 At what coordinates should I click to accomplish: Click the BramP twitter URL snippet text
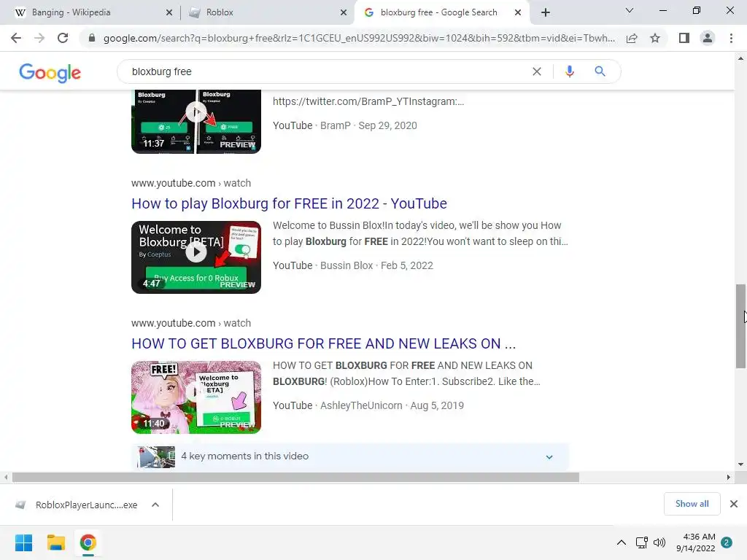368,101
